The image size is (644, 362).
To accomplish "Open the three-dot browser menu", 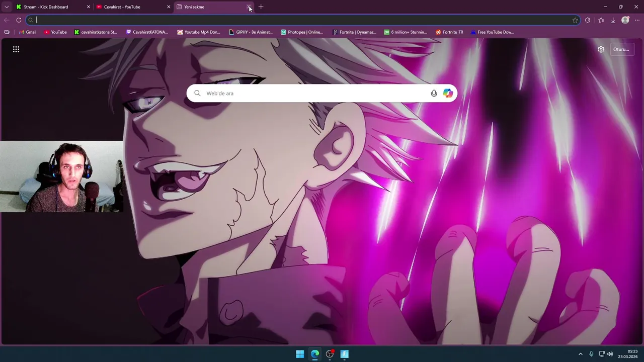I will pos(637,20).
